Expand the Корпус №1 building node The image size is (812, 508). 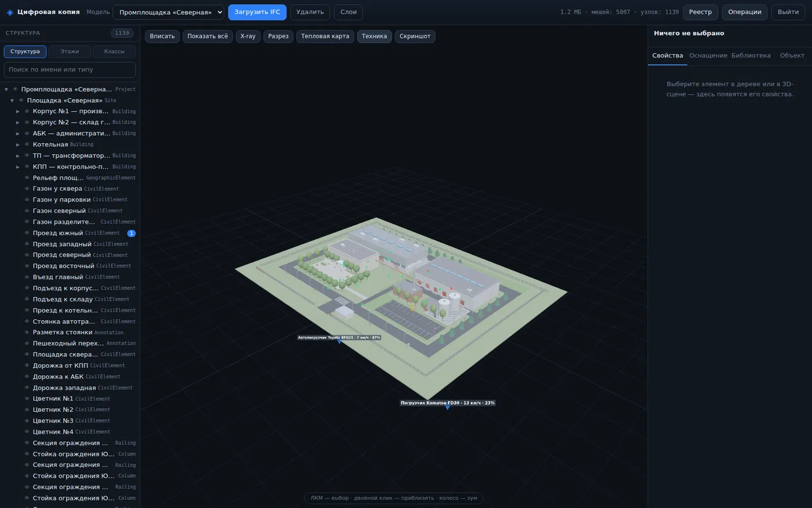coord(18,111)
